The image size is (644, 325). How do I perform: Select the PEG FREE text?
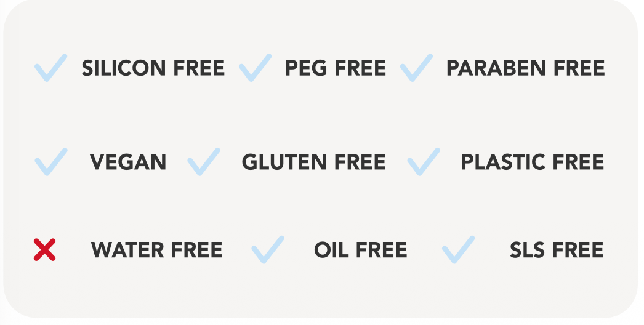click(336, 68)
